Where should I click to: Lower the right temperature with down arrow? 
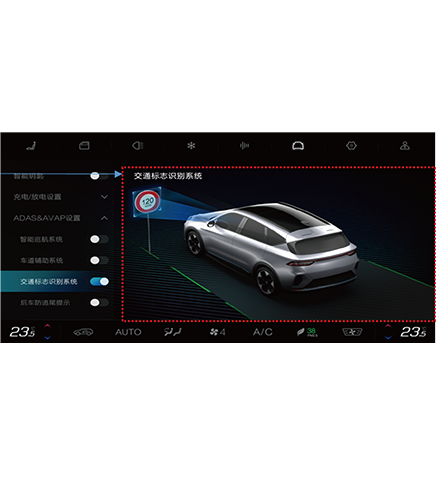tap(388, 338)
